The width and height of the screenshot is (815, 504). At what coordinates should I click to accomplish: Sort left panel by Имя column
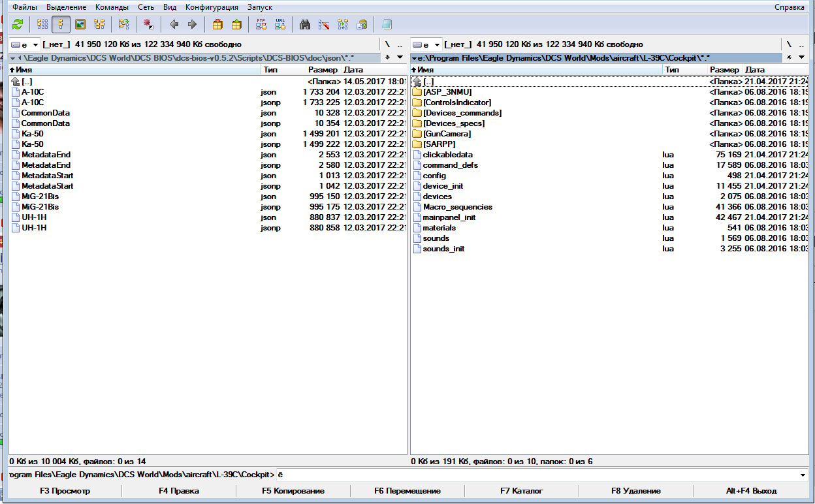click(135, 69)
